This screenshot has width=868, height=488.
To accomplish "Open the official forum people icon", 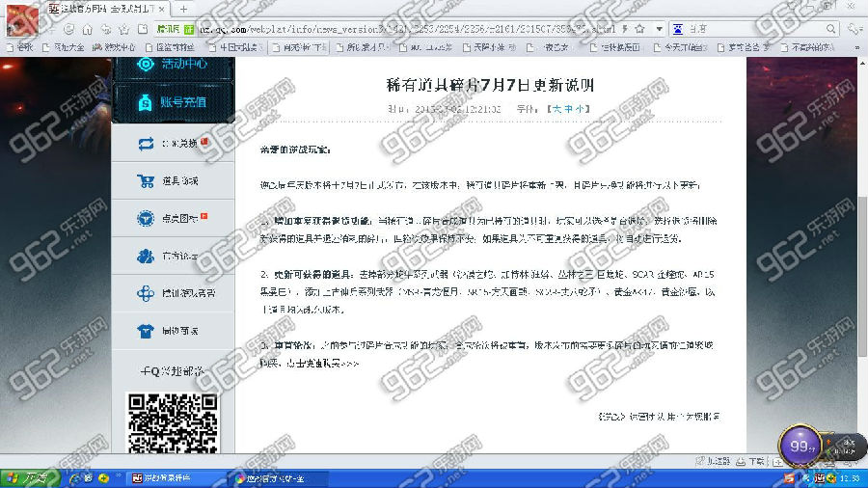I will click(146, 256).
